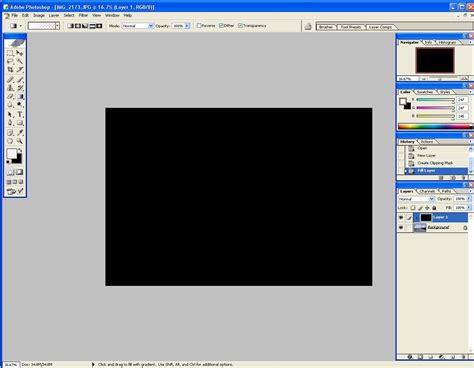Viewport: 474px width, 368px height.
Task: Switch to the Histogram tab
Action: (447, 43)
